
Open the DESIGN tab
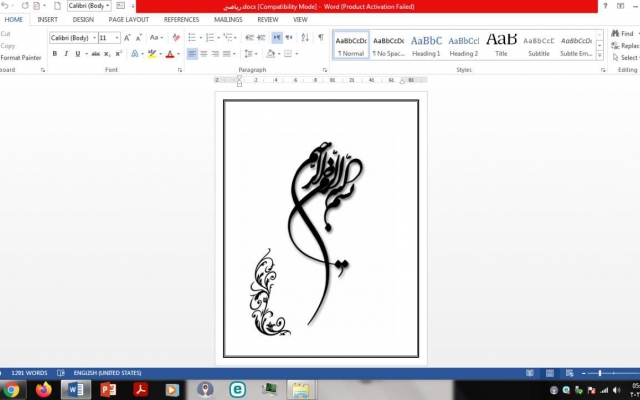83,20
